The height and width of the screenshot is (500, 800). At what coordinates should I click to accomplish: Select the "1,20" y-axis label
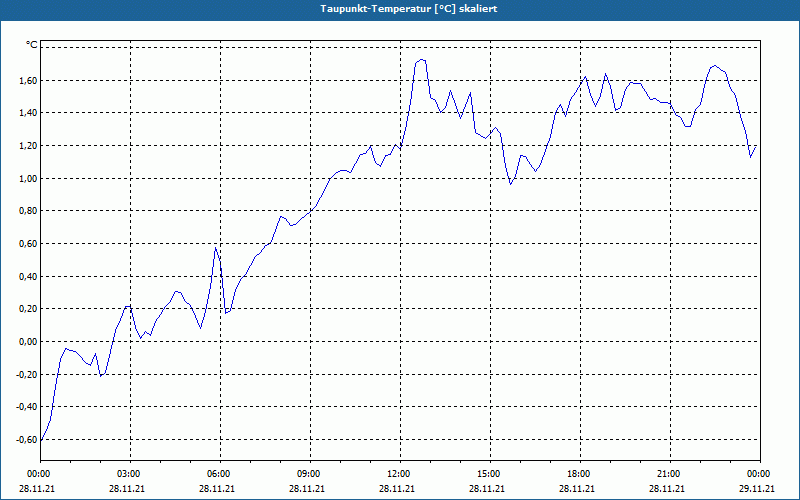[28, 145]
